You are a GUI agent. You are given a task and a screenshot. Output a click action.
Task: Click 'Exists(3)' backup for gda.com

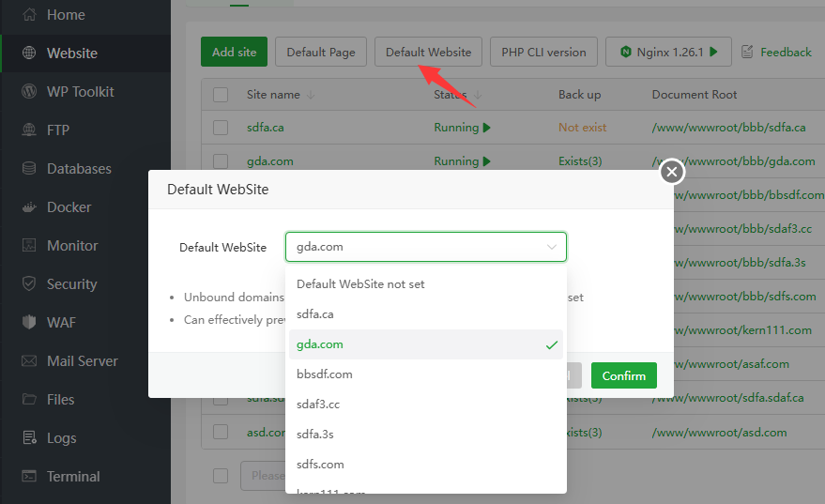point(580,161)
